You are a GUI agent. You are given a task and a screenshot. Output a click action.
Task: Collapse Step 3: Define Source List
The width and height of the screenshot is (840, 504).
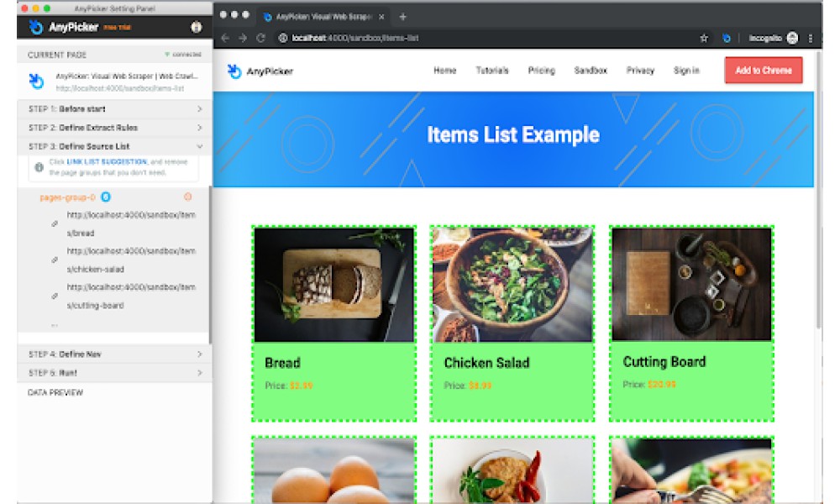(114, 146)
